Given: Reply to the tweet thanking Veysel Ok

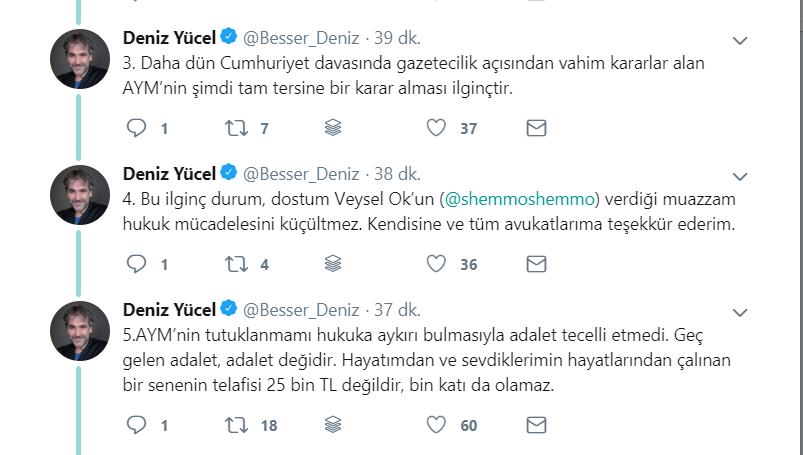Looking at the screenshot, I should pyautogui.click(x=137, y=264).
